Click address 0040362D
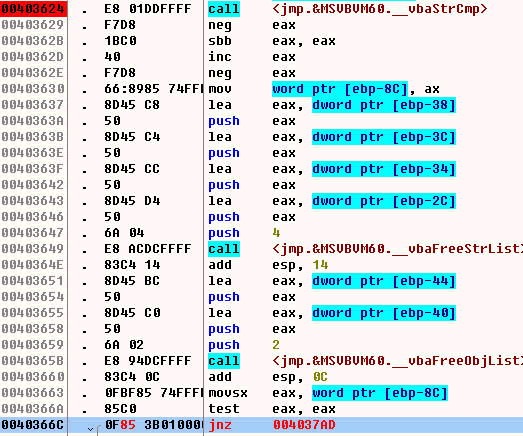Image resolution: width=523 pixels, height=436 pixels. (33, 57)
